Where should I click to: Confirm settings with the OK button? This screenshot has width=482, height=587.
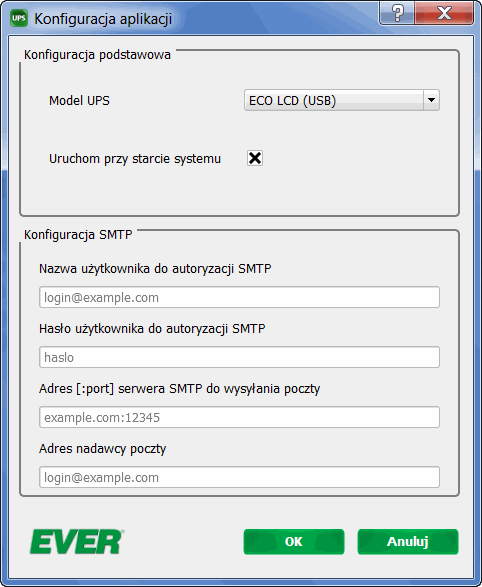(x=294, y=542)
